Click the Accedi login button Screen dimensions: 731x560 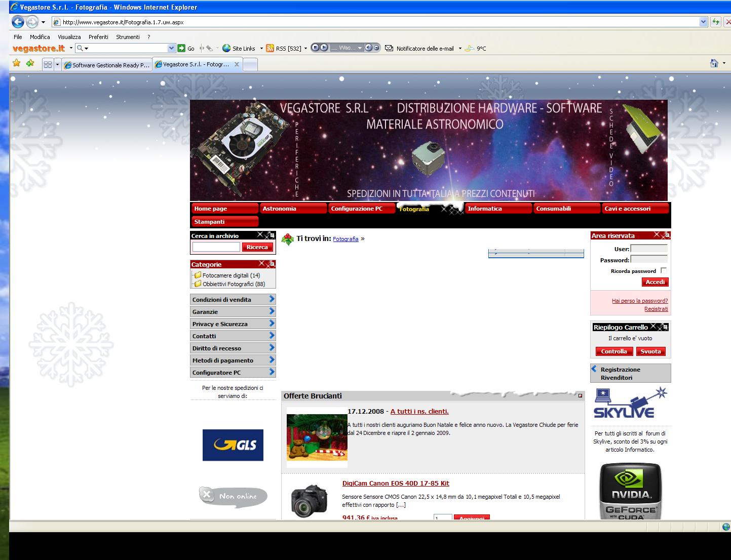click(x=655, y=282)
